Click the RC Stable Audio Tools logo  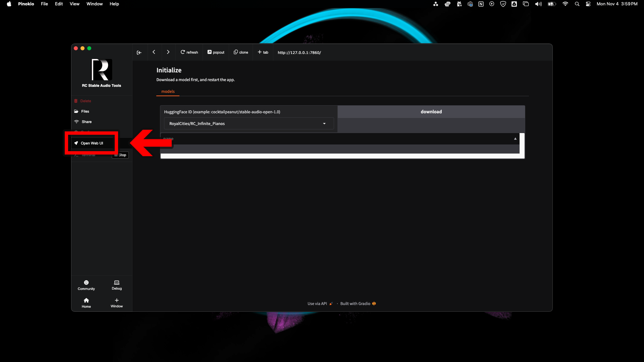(102, 70)
